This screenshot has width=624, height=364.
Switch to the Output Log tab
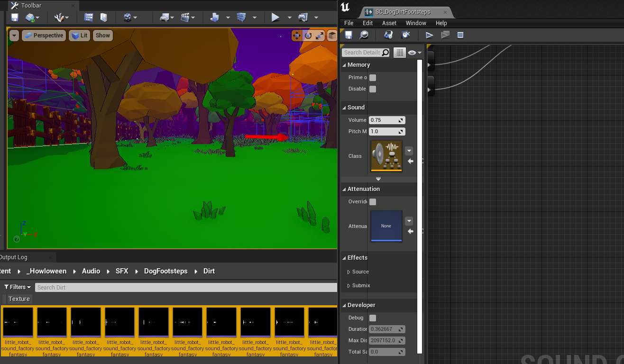[x=13, y=257]
